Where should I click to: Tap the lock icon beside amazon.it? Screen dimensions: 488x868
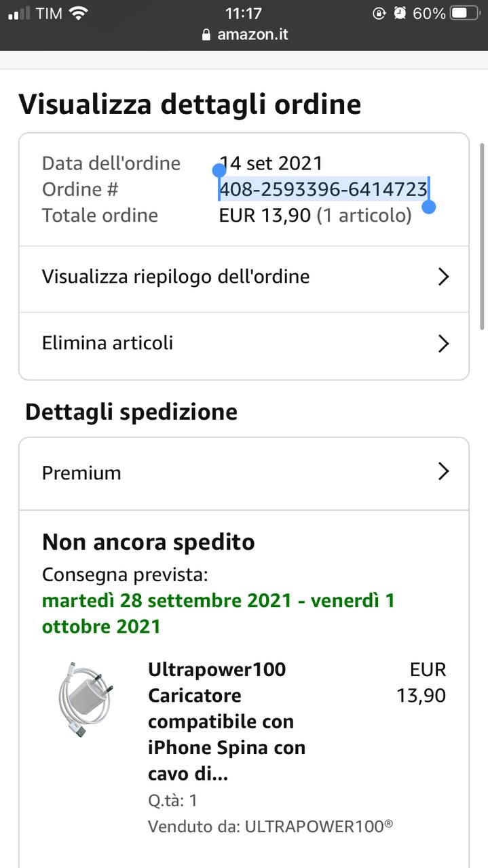click(206, 35)
